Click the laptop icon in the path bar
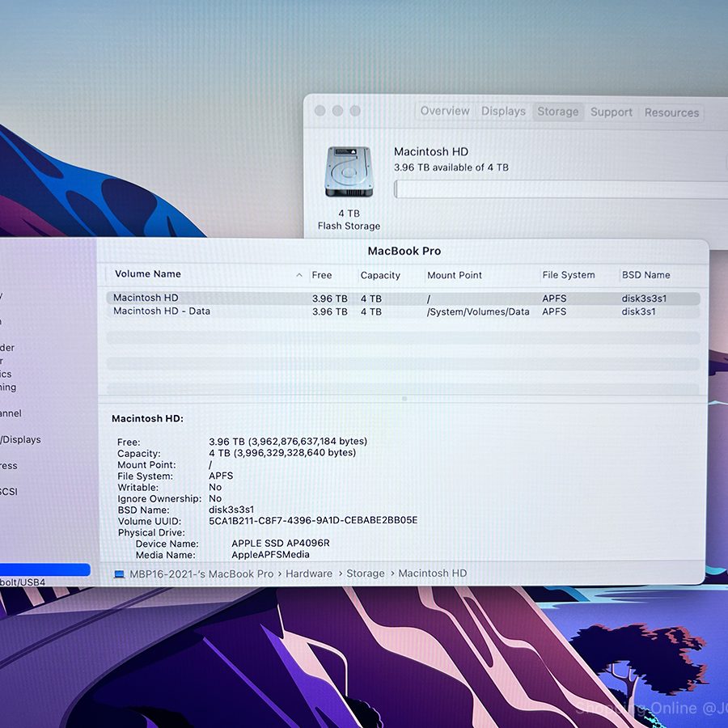 120,574
